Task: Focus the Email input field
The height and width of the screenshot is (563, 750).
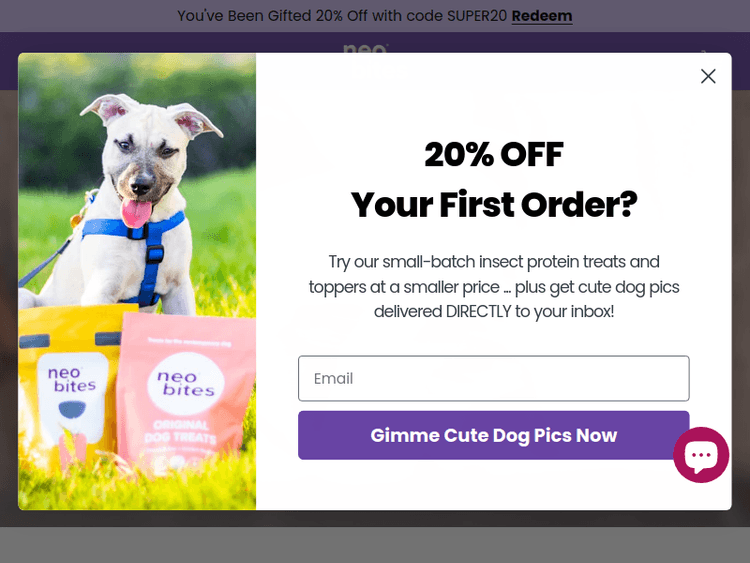Action: 493,378
